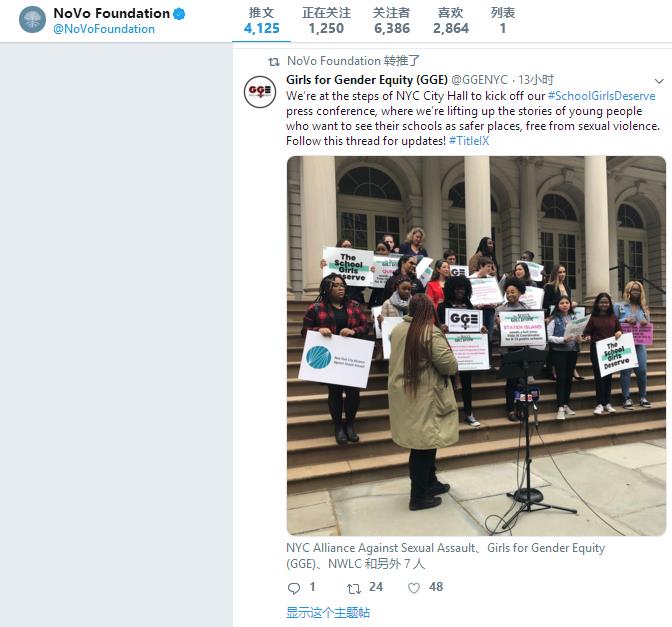Click the #TitleIX hashtag link
This screenshot has height=627, width=672.
tap(469, 141)
